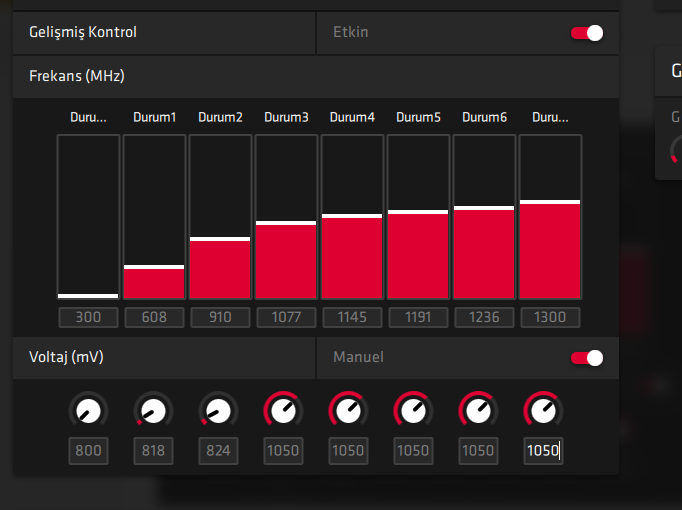Click the Durum1 column label
Screen dimensions: 682x510
tap(154, 117)
